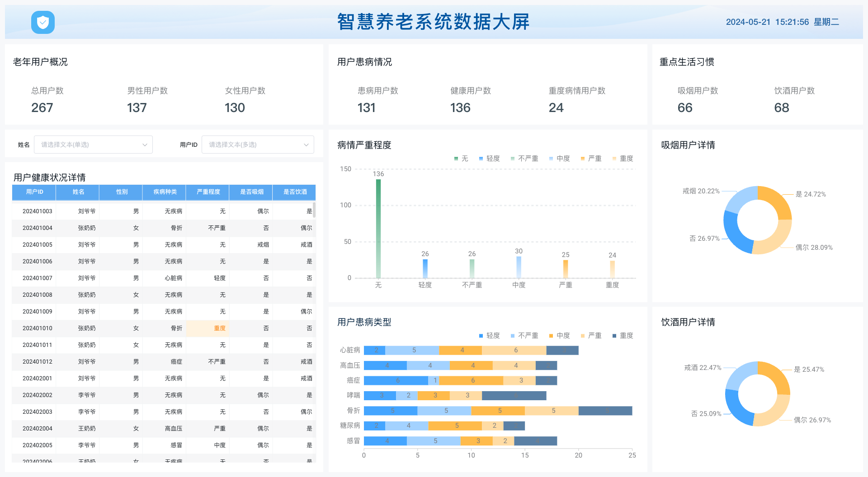Toggle 中度 legend icon in 用户患病类型 chart
The image size is (868, 477).
551,336
